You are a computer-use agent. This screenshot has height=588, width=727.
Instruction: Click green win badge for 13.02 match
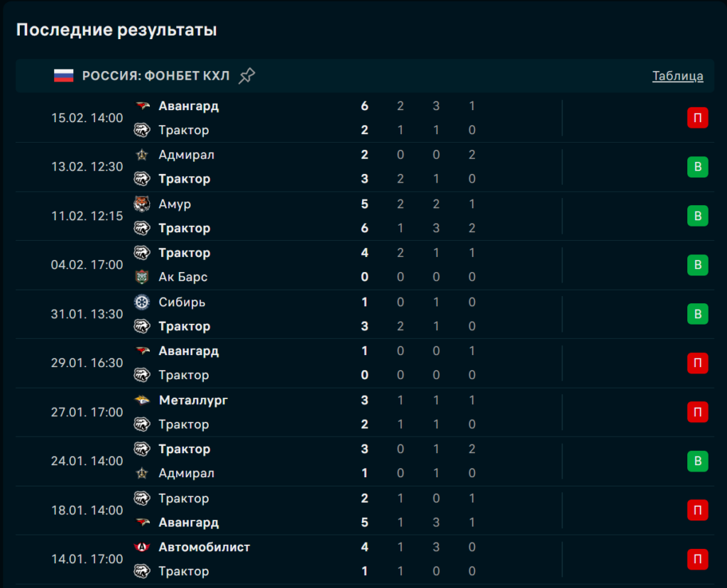pyautogui.click(x=697, y=167)
